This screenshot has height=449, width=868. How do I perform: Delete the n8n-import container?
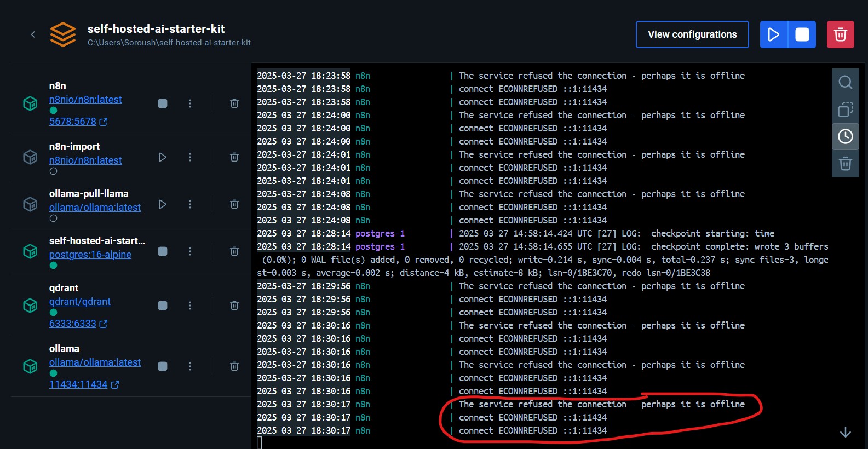tap(234, 157)
